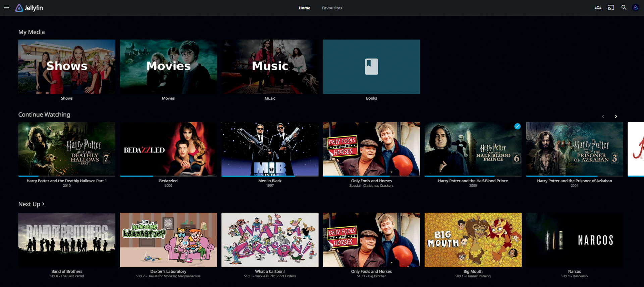Open the Big Mouth series title
Image resolution: width=644 pixels, height=287 pixels.
[473, 272]
